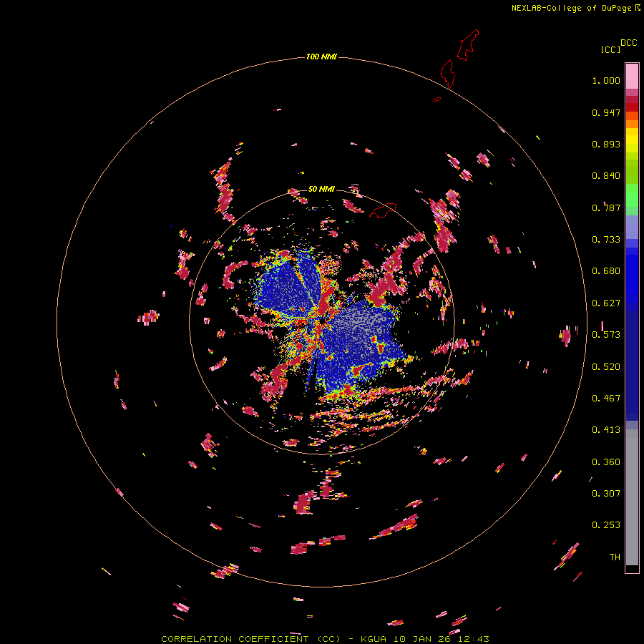Screen dimensions: 644x644
Task: Click the red island outline beside the 50 NMI label
Action: click(x=383, y=210)
